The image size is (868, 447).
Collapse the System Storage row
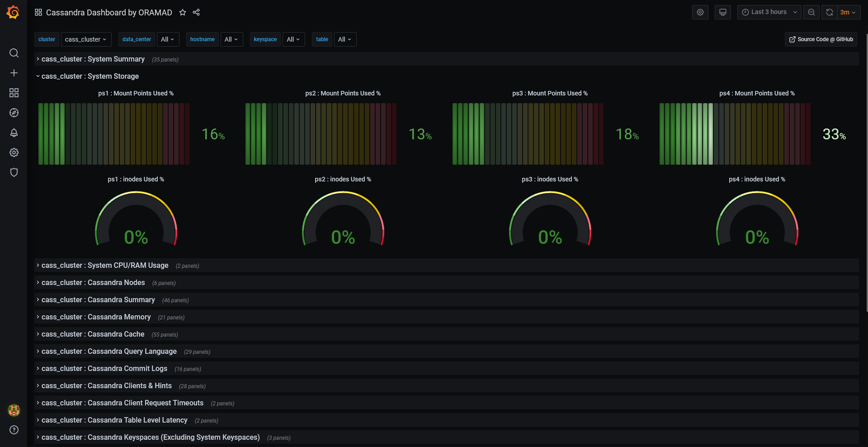click(x=90, y=76)
